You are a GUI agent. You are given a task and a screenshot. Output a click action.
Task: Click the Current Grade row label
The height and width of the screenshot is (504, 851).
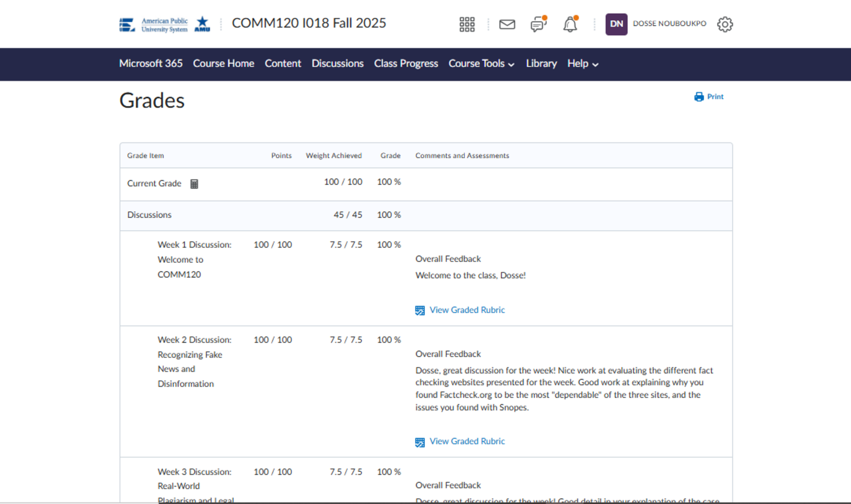pos(154,183)
